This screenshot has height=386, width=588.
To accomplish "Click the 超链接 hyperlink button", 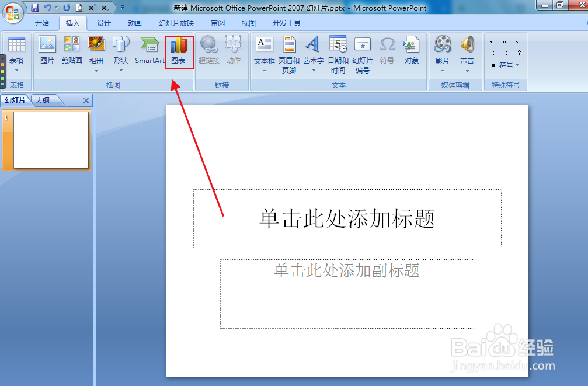I will click(209, 50).
